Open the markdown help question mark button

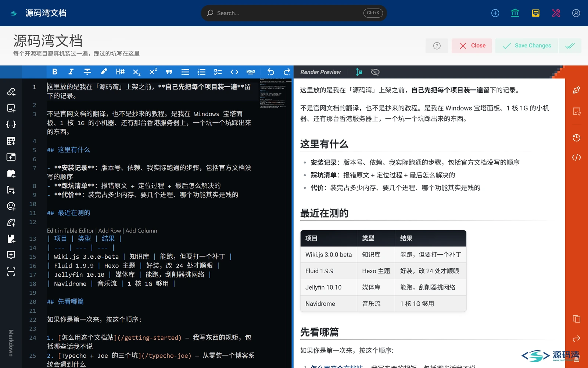(x=437, y=46)
